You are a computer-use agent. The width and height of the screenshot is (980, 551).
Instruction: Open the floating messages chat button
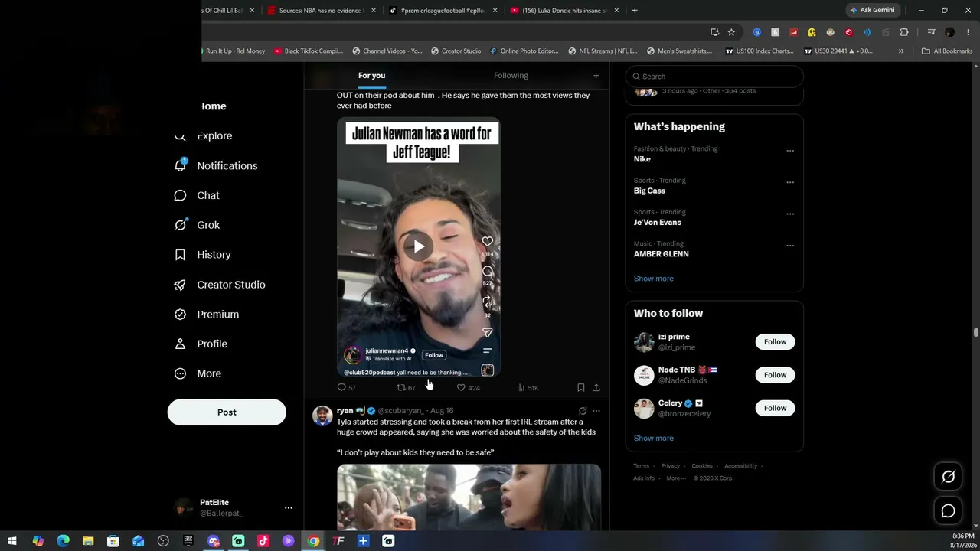point(948,510)
